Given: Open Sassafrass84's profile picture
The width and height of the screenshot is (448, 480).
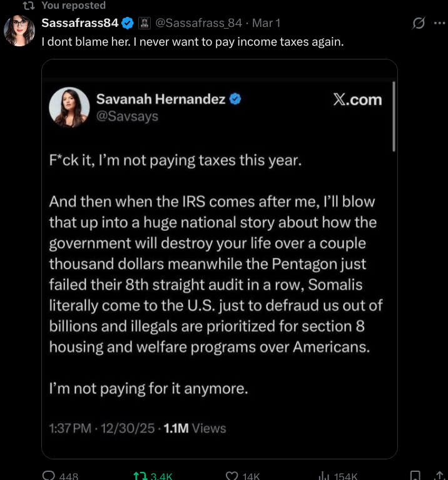Looking at the screenshot, I should [x=19, y=31].
